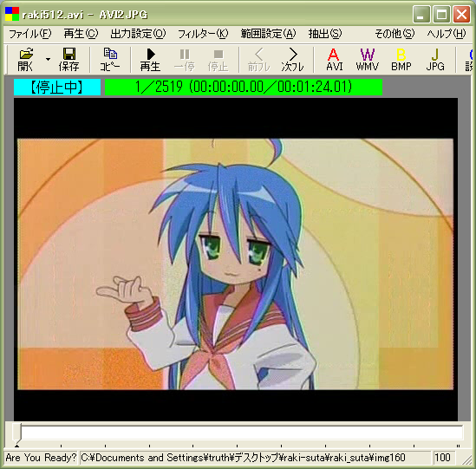This screenshot has height=469, width=476.
Task: Open the 出力設定(O) menu
Action: [138, 34]
